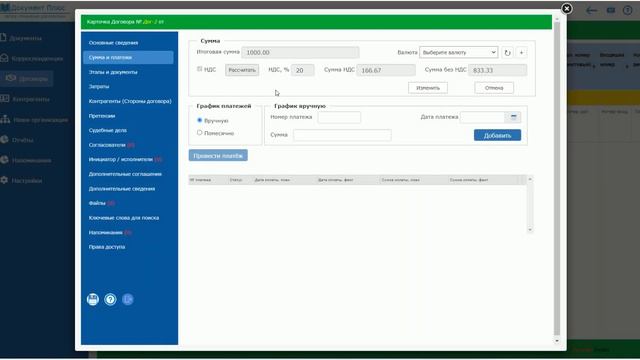This screenshot has height=360, width=640.
Task: Click the Статус column header
Action: click(x=236, y=180)
